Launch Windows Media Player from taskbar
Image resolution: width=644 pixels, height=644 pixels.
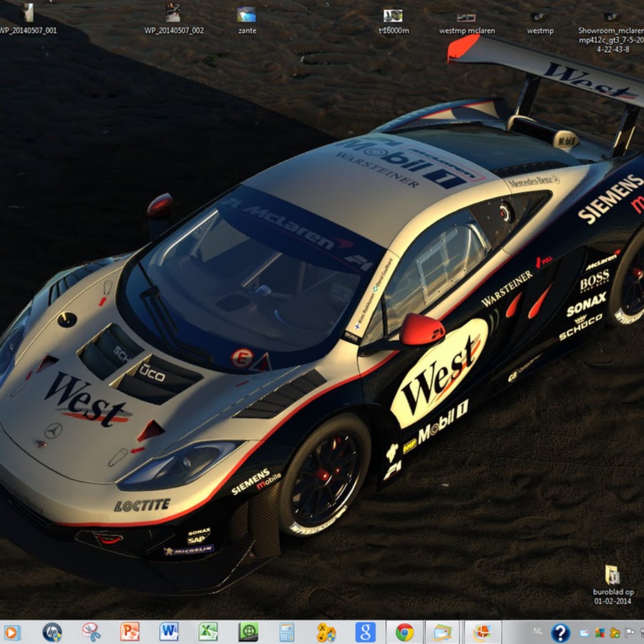pos(12,633)
